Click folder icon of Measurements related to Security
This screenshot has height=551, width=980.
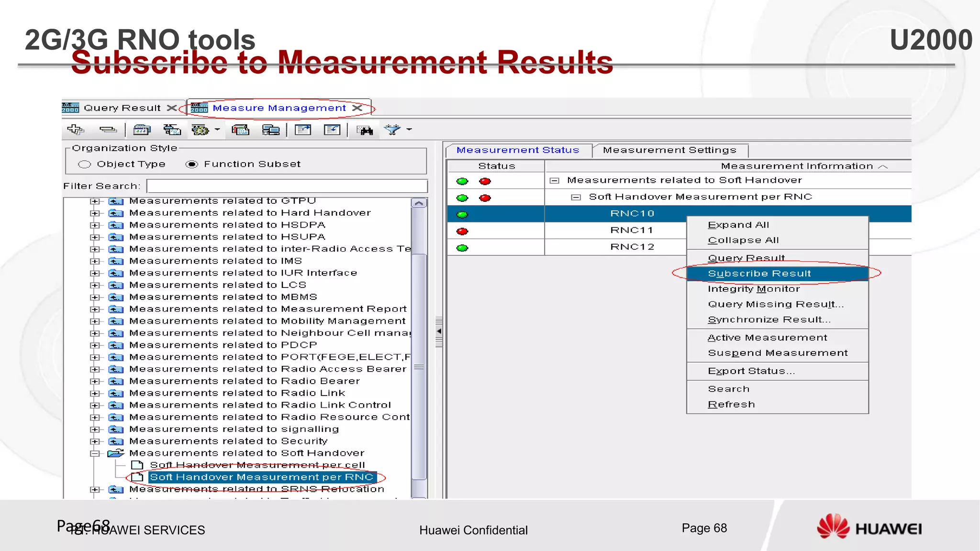coord(116,441)
